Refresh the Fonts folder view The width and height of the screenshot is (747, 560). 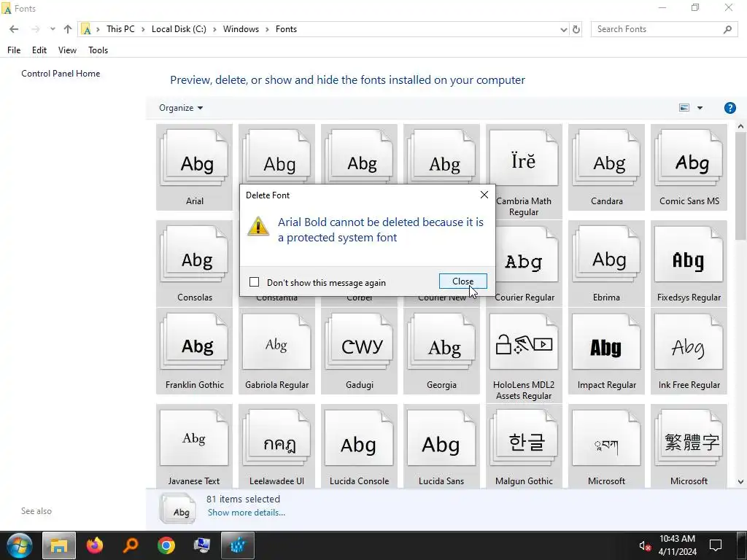pyautogui.click(x=576, y=29)
